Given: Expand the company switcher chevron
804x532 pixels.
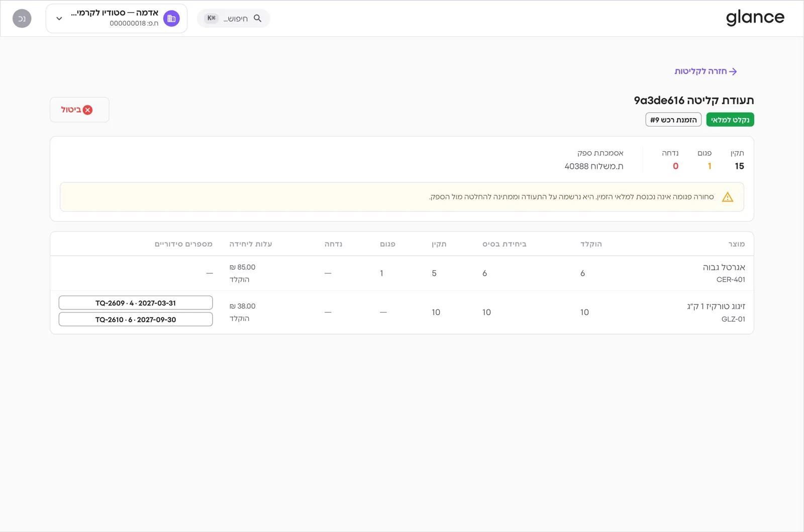Looking at the screenshot, I should tap(59, 19).
